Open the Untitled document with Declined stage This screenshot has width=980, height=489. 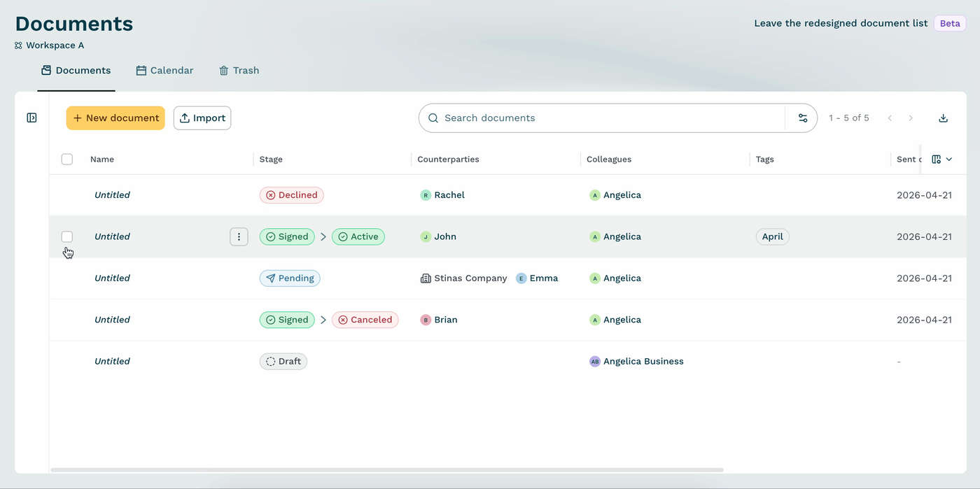click(112, 195)
